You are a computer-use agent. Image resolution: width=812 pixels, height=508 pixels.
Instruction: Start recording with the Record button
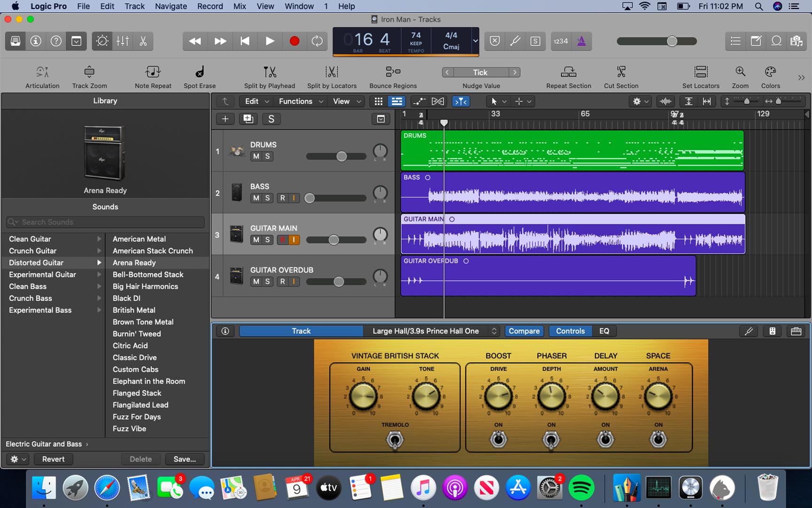tap(294, 41)
